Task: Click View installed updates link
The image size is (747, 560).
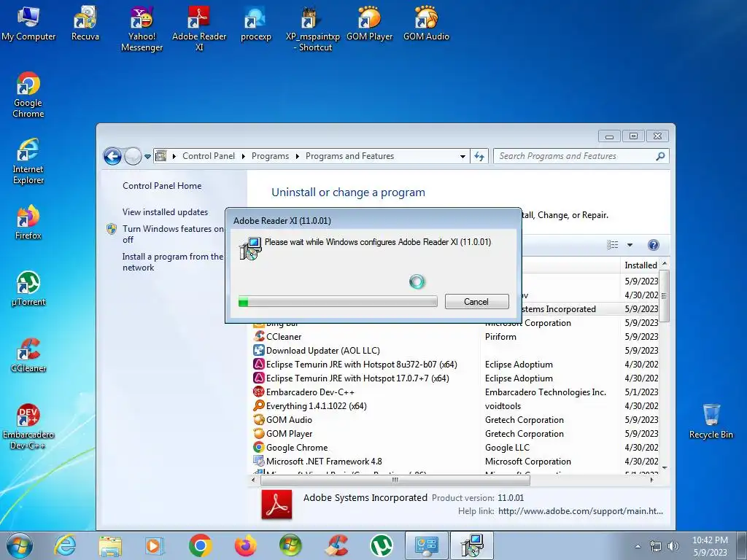Action: 165,212
